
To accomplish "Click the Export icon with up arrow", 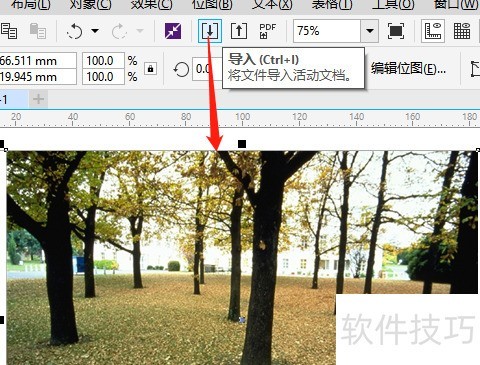I will click(239, 31).
